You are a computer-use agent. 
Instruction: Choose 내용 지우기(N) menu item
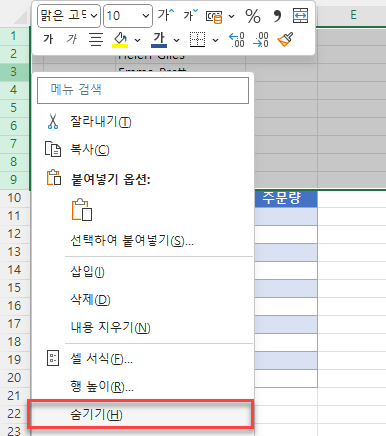click(143, 328)
